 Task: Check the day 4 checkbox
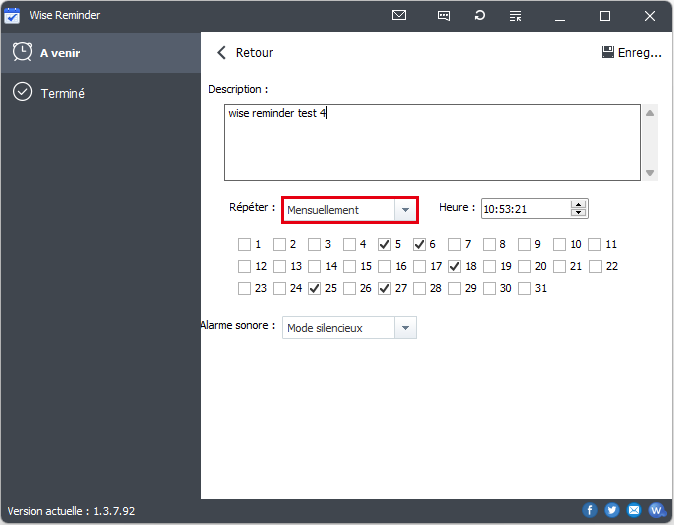coord(349,245)
